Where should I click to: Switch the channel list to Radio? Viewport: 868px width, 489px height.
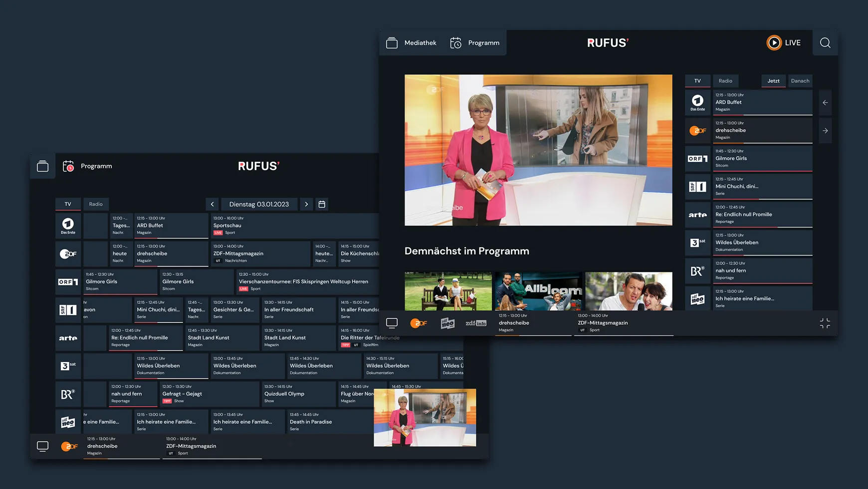(96, 204)
